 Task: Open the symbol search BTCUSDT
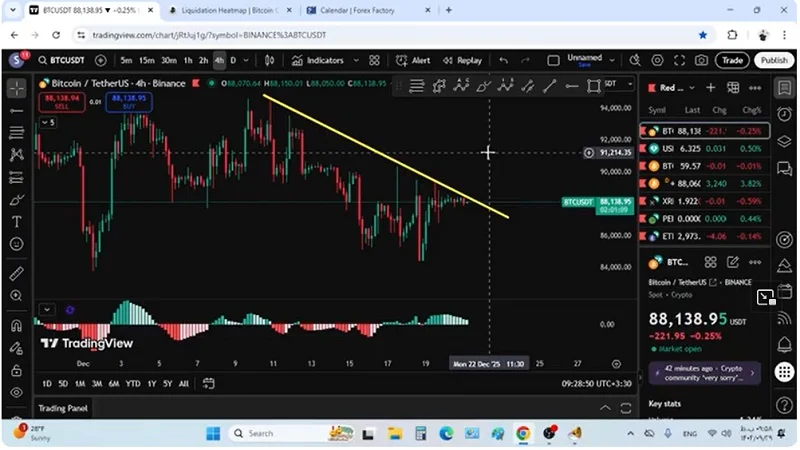(61, 60)
